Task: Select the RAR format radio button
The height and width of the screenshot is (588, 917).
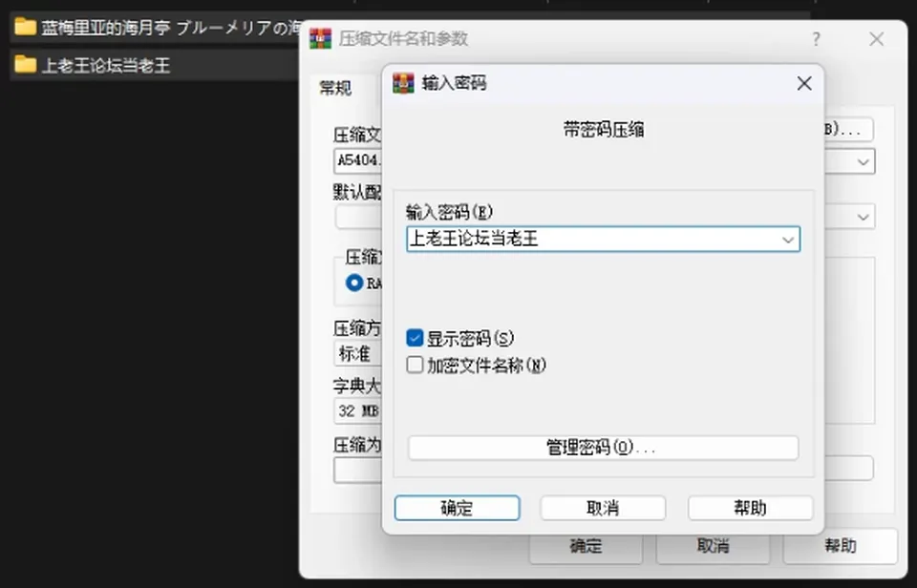Action: (353, 283)
